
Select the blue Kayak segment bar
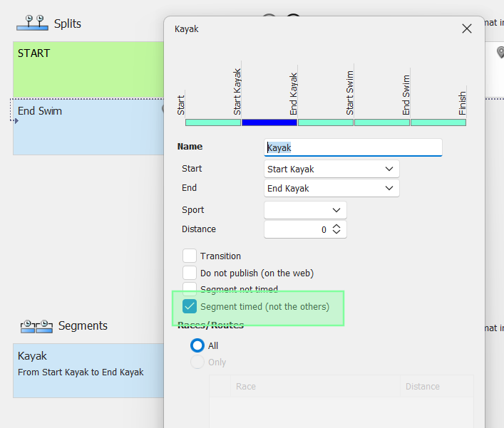tap(269, 122)
